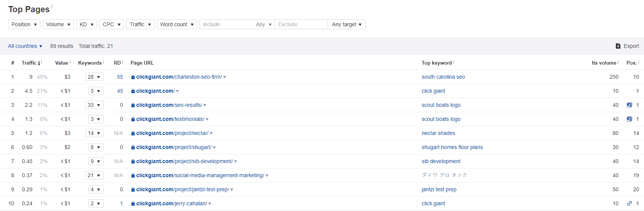Open the KD filter dropdown
644x211 pixels.
click(86, 24)
